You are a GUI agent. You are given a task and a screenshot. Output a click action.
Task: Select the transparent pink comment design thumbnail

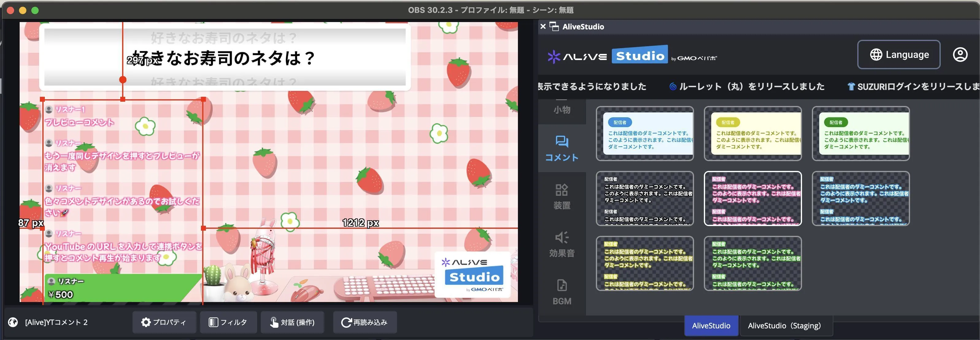point(753,198)
